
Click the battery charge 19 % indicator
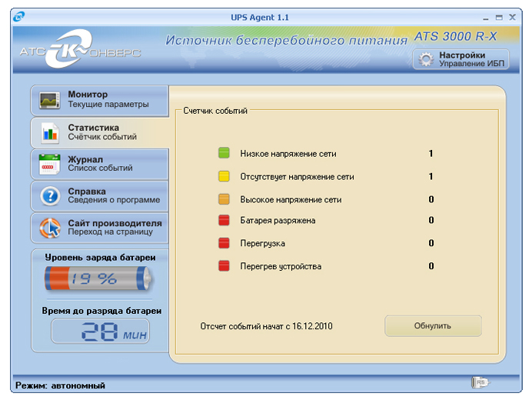[98, 278]
